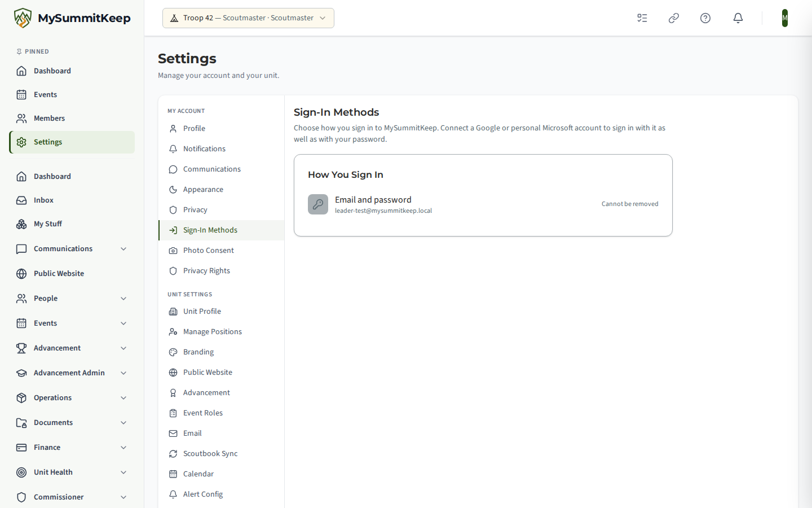Image resolution: width=812 pixels, height=508 pixels.
Task: Select Sign-In Methods settings item
Action: (x=221, y=230)
